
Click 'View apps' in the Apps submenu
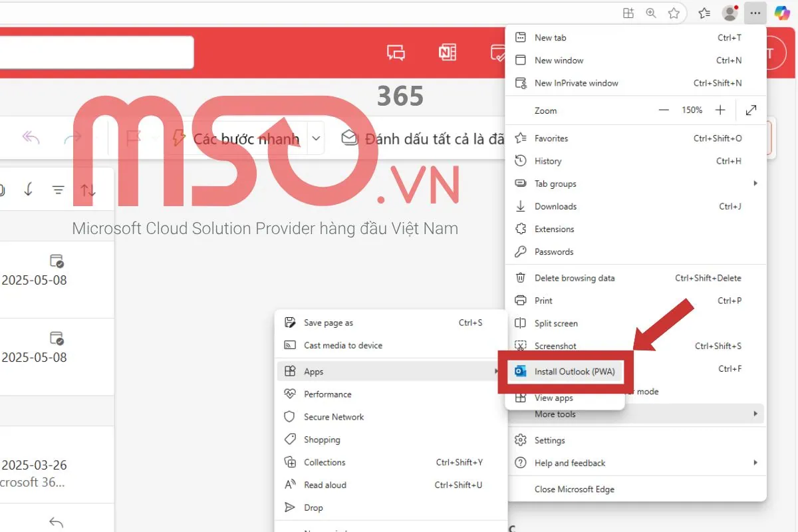pos(553,398)
